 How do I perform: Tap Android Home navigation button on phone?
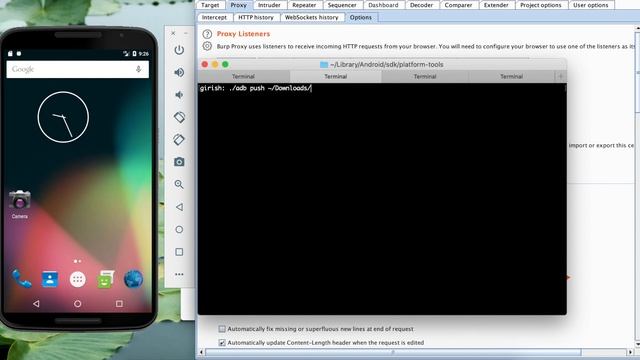tap(78, 304)
